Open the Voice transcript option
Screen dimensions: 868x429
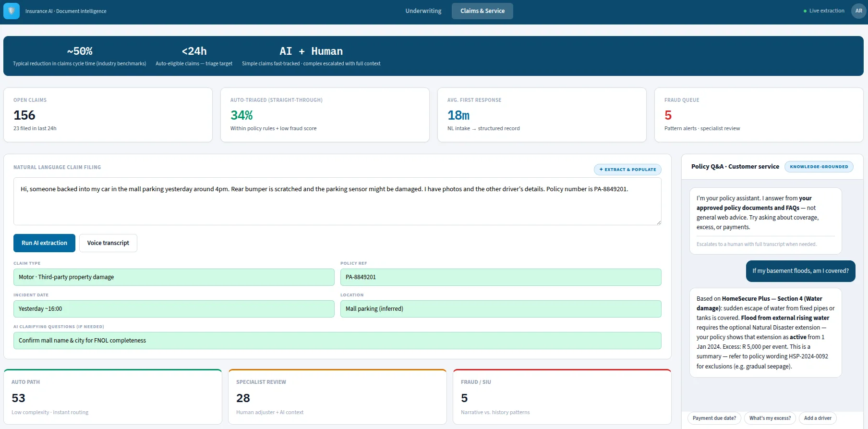point(108,243)
